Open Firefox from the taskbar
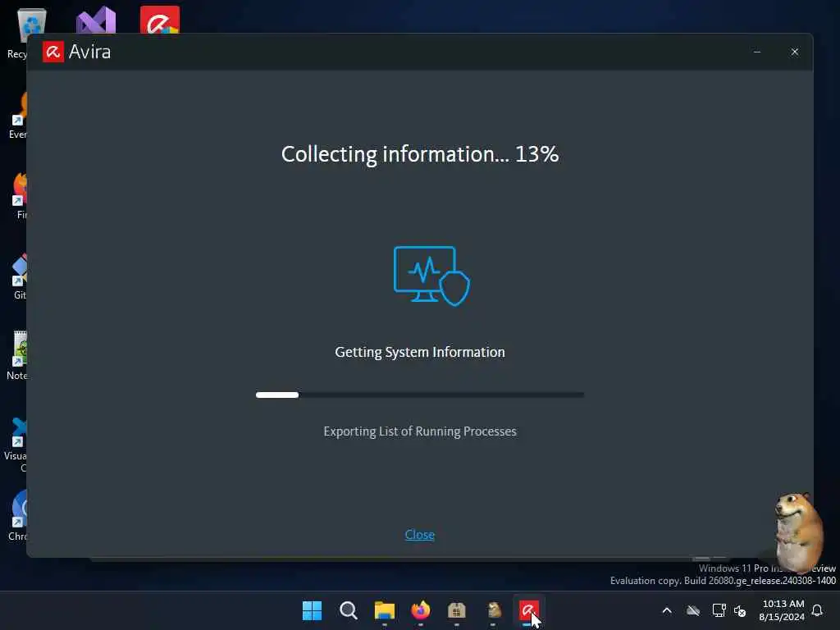840x630 pixels. tap(421, 610)
